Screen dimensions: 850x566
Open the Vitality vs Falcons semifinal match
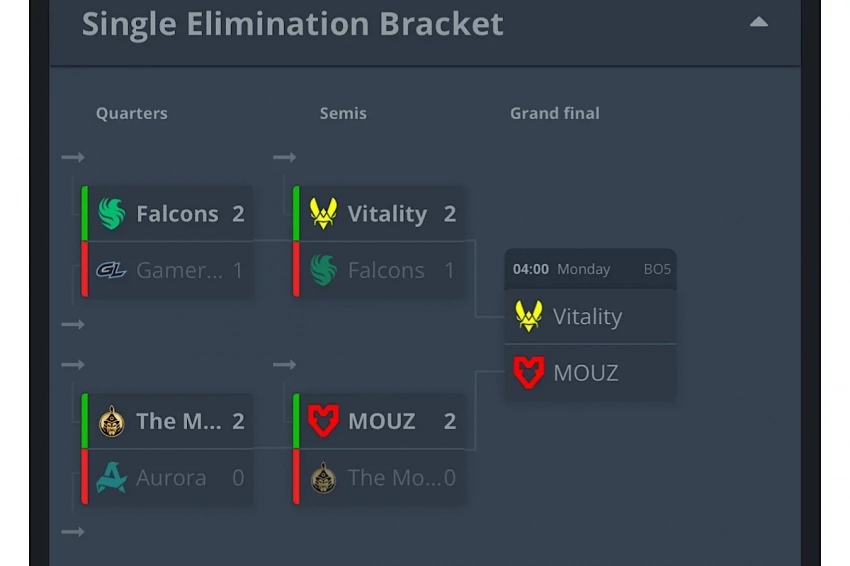(379, 242)
